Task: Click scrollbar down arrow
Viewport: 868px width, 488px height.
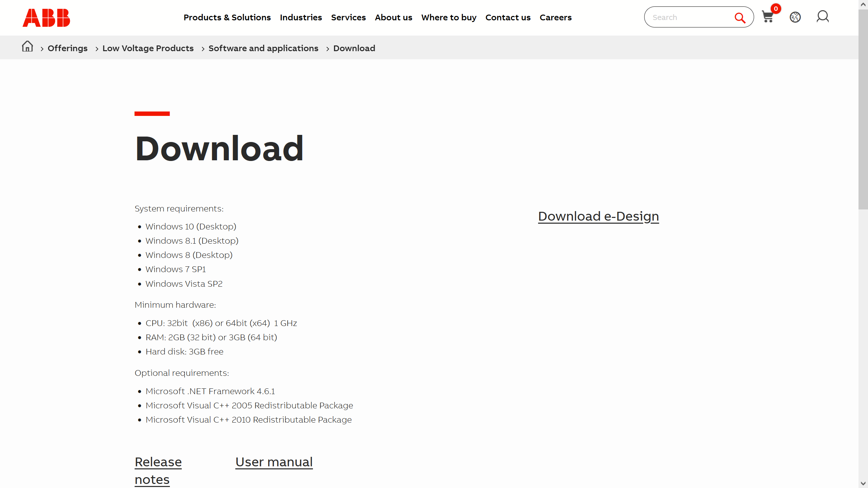Action: tap(863, 484)
